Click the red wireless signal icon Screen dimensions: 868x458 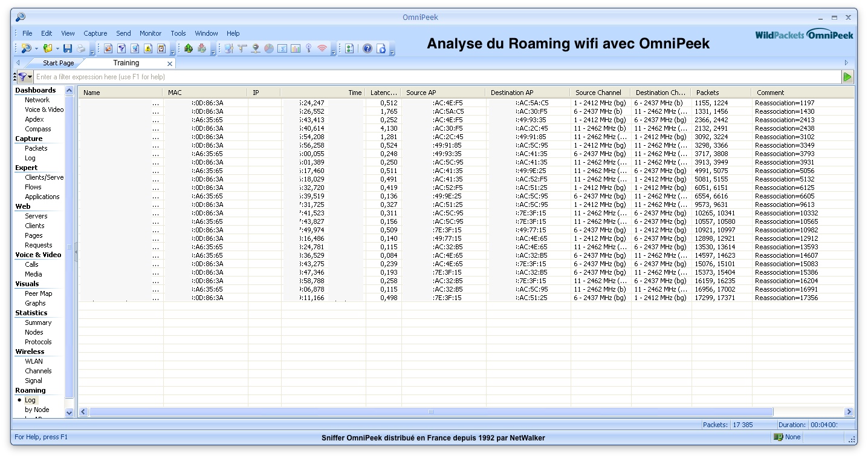[322, 48]
